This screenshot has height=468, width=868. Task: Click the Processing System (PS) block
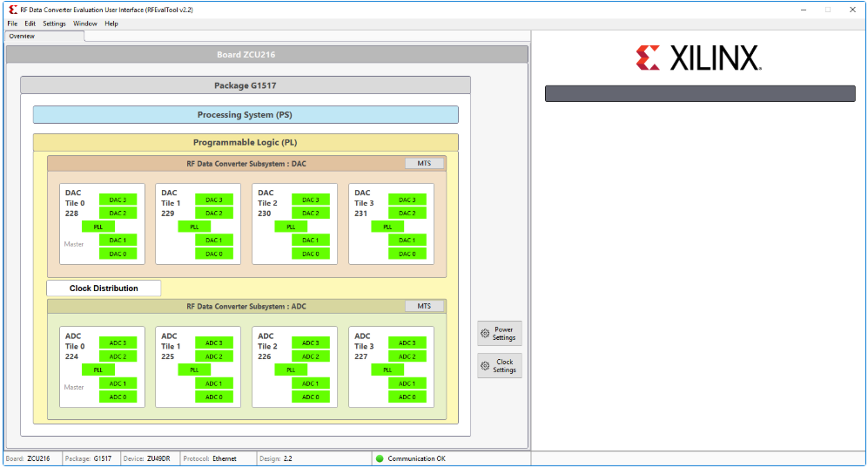[246, 115]
